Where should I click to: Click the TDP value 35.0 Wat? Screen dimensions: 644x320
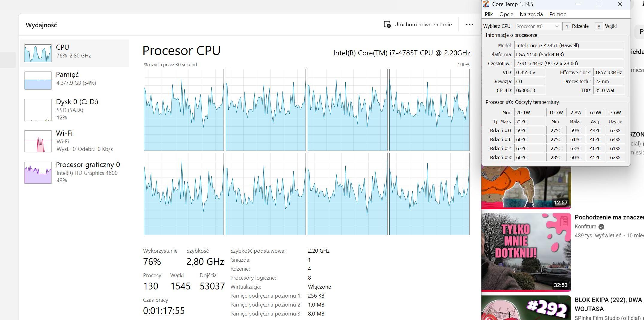(609, 90)
